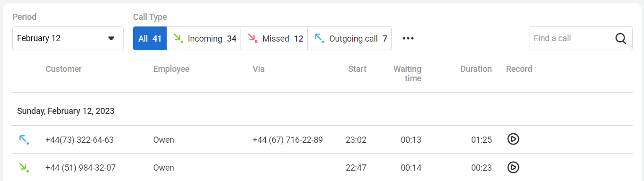
Task: Filter by Missed calls
Action: (x=274, y=38)
